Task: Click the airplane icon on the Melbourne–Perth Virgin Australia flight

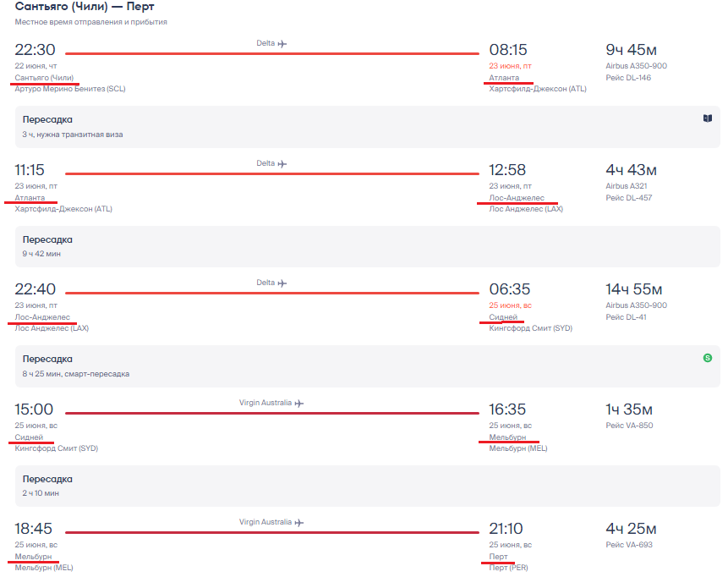Action: (298, 522)
